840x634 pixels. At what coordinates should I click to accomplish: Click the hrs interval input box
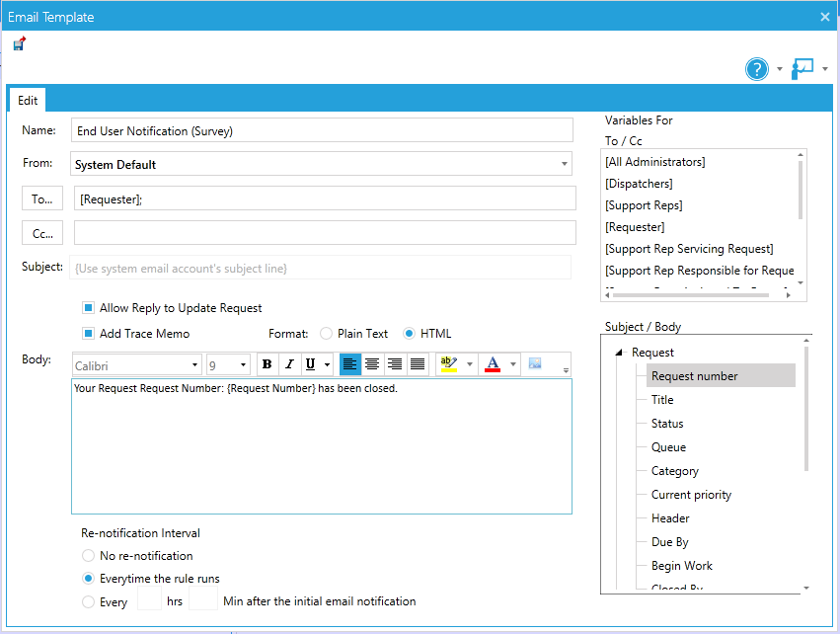point(149,598)
